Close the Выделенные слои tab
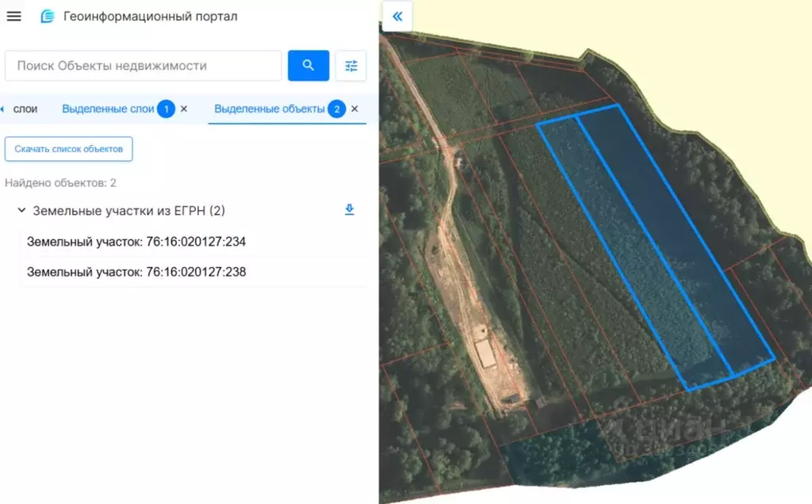The height and width of the screenshot is (504, 812). (x=184, y=109)
